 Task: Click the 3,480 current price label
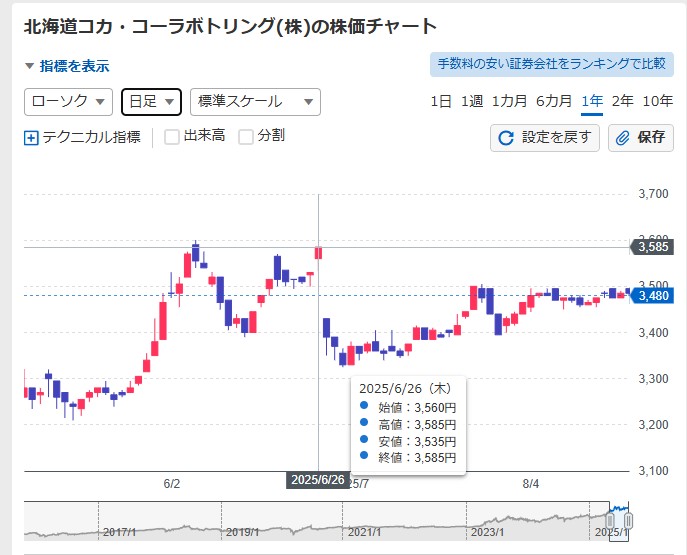tap(652, 296)
